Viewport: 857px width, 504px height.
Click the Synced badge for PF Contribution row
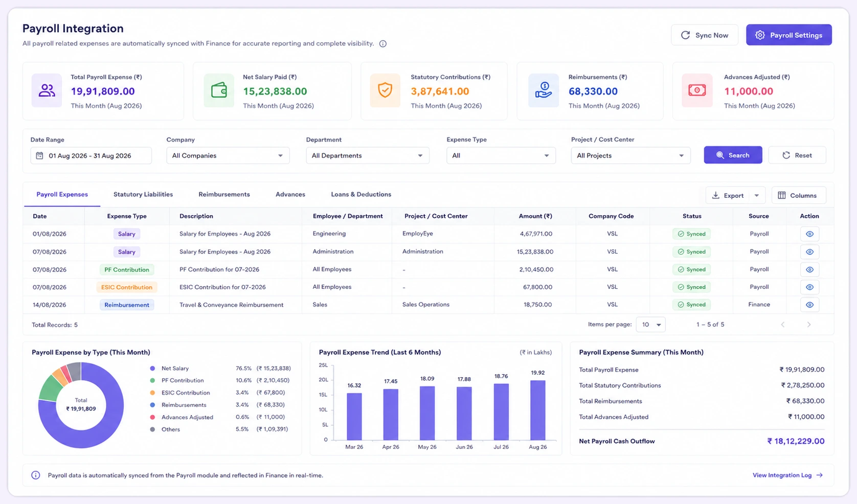(x=691, y=269)
